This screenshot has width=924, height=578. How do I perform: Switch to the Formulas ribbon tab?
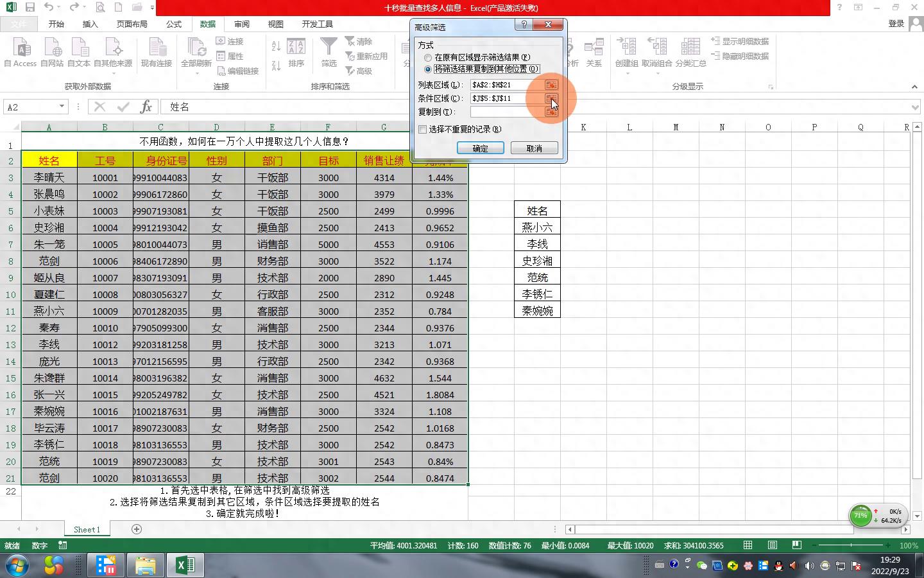pos(174,24)
